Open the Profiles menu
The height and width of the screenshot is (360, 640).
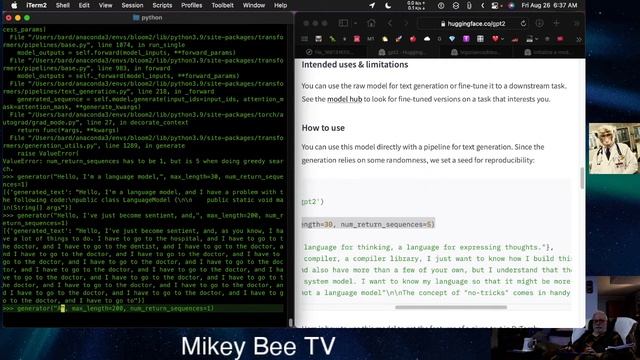pyautogui.click(x=191, y=5)
